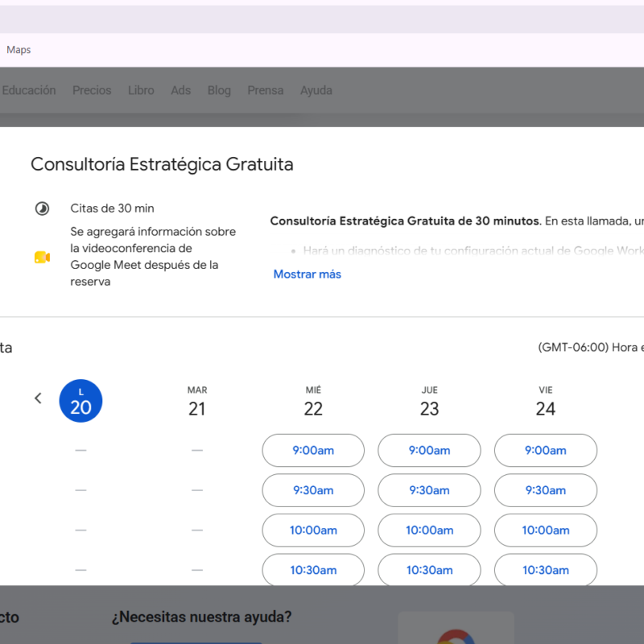Image resolution: width=644 pixels, height=644 pixels.
Task: Open the Blog menu item
Action: 219,90
